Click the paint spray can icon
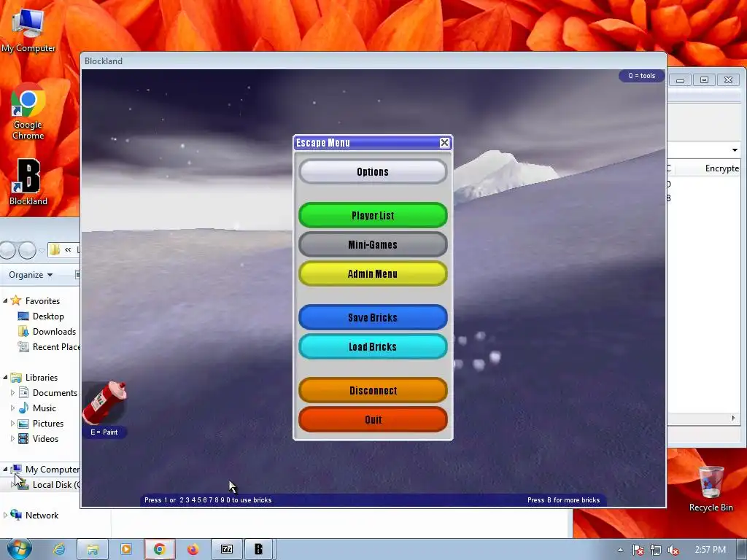 pyautogui.click(x=104, y=402)
